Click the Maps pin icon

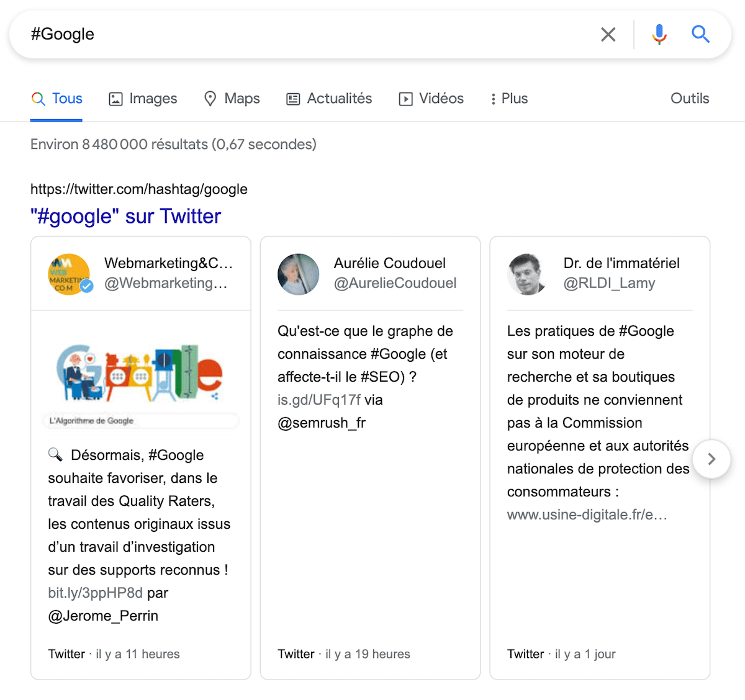tap(211, 98)
